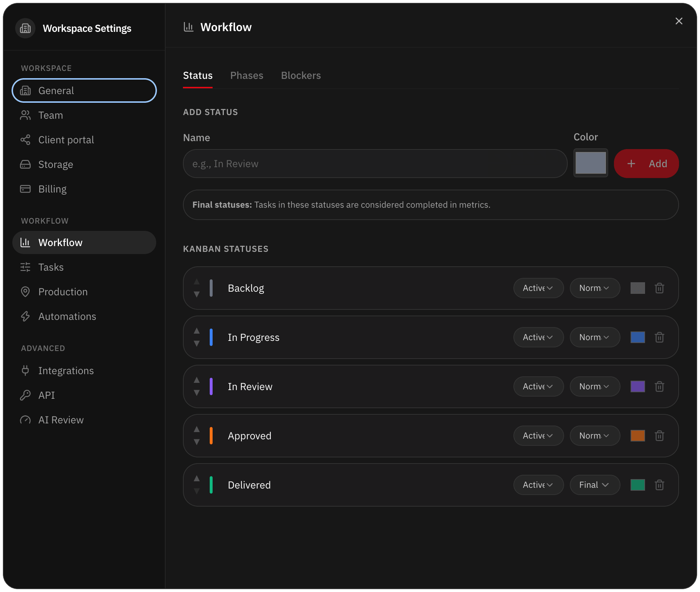Go to the API settings page

tap(84, 395)
